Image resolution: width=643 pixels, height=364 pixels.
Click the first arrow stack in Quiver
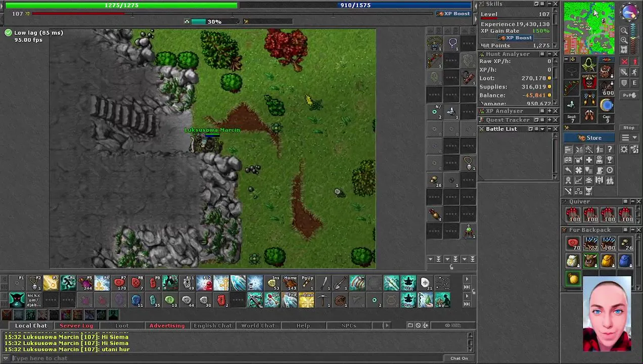coord(573,215)
